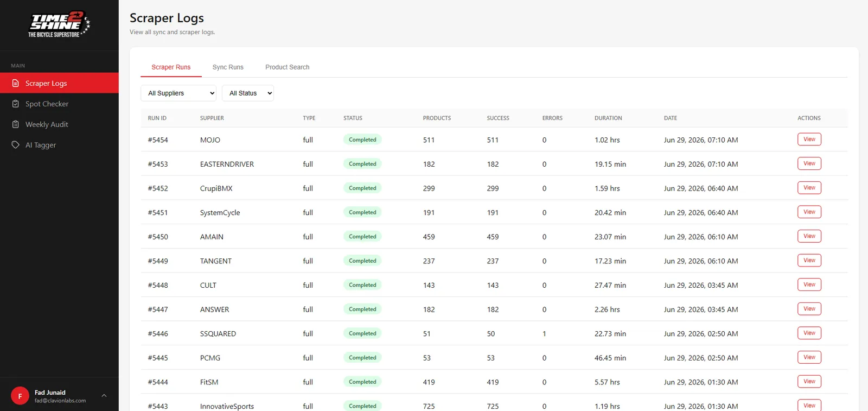The image size is (868, 411).
Task: View run #5443 for InnovativeSports
Action: coord(809,405)
